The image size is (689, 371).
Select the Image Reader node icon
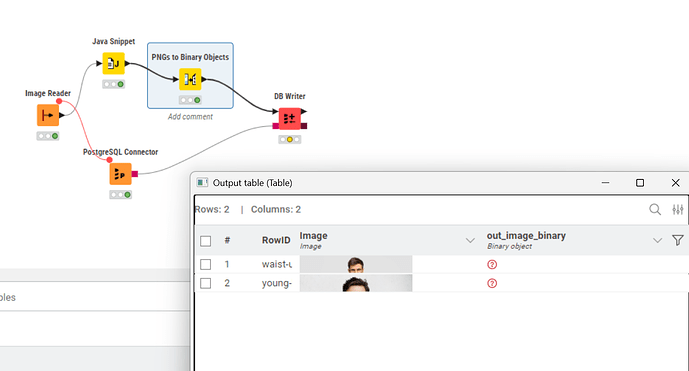[x=48, y=115]
